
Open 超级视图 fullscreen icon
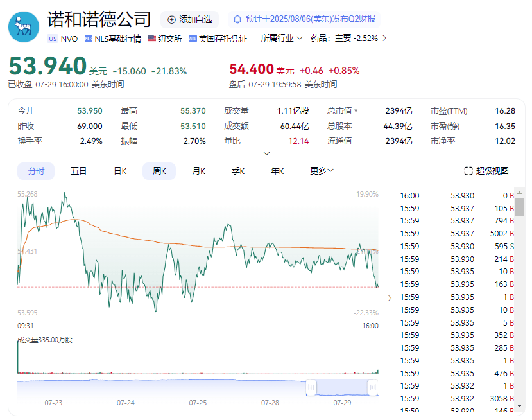(468, 171)
